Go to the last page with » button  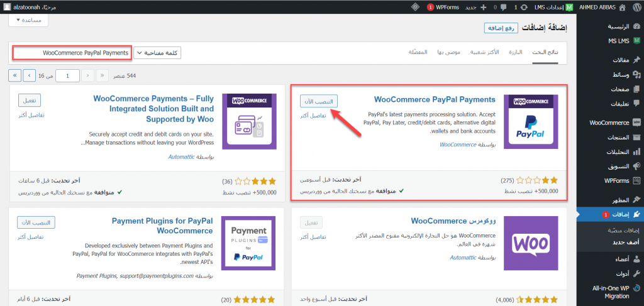pos(15,76)
